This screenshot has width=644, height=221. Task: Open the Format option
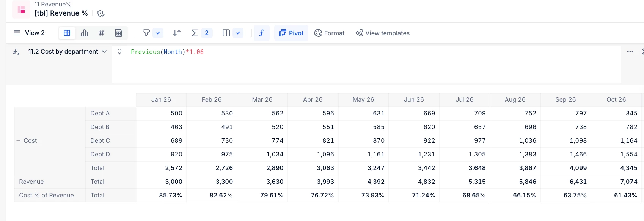330,33
